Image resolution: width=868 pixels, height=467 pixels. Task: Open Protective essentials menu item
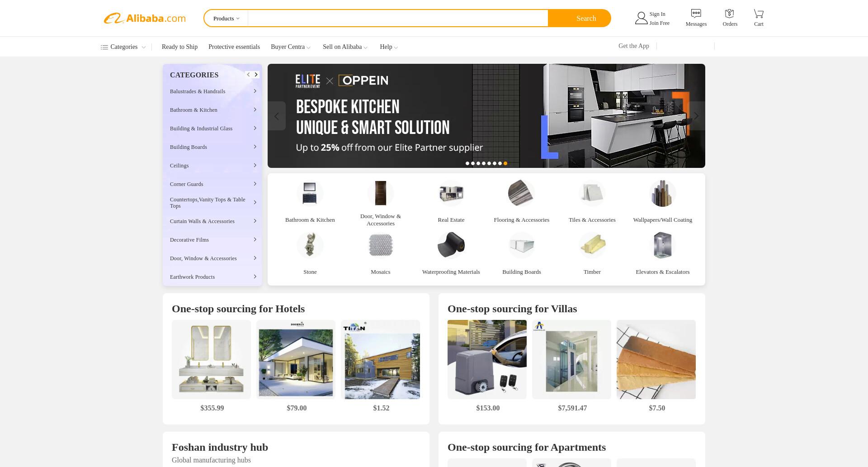(x=234, y=47)
